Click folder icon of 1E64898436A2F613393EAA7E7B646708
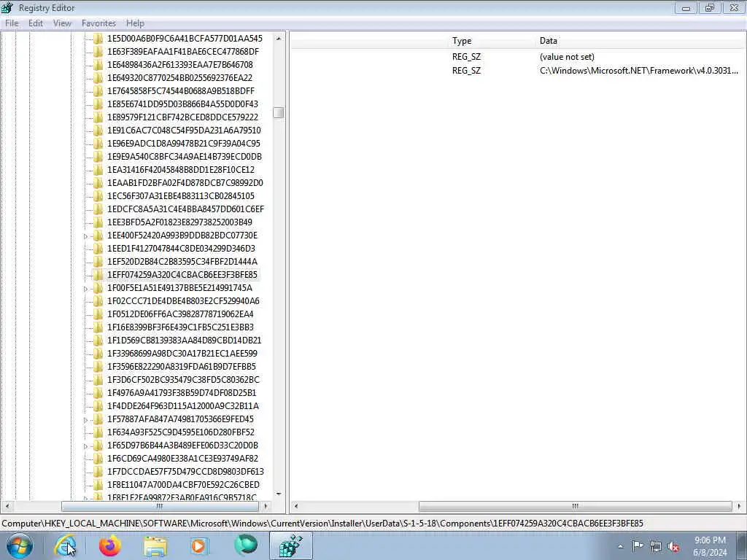Viewport: 747px width, 560px height. [x=98, y=65]
